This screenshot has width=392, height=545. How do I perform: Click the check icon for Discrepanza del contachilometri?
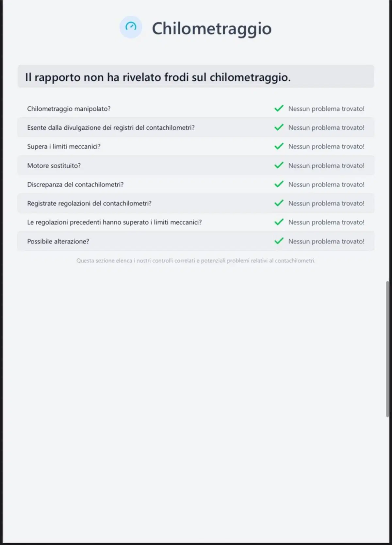[x=279, y=184]
